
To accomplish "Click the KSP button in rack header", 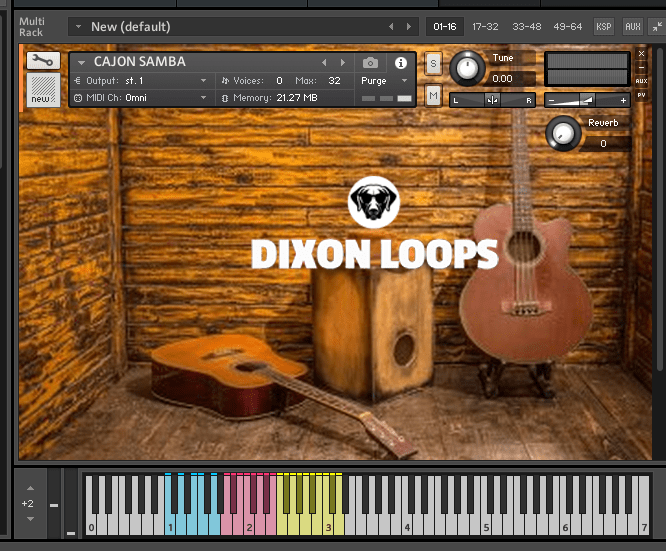I will [x=604, y=26].
